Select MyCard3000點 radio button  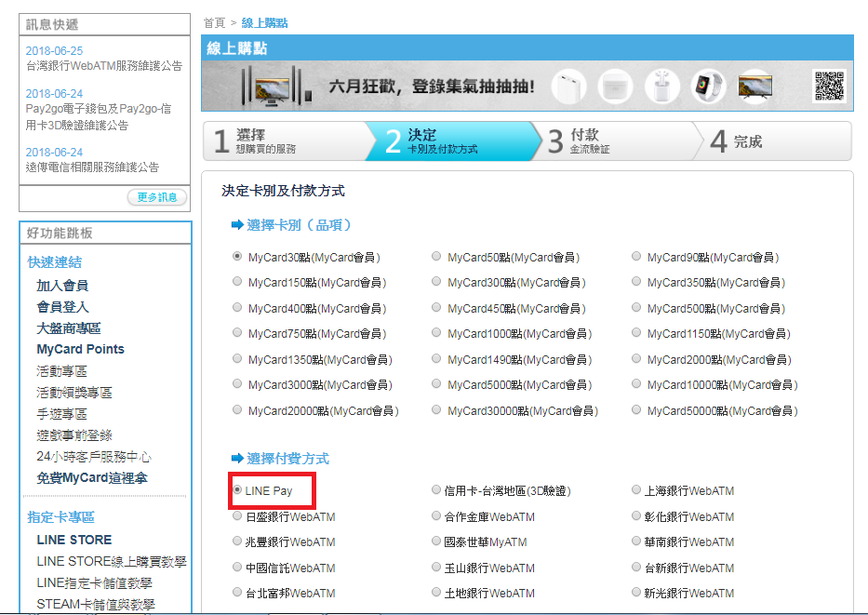(237, 383)
